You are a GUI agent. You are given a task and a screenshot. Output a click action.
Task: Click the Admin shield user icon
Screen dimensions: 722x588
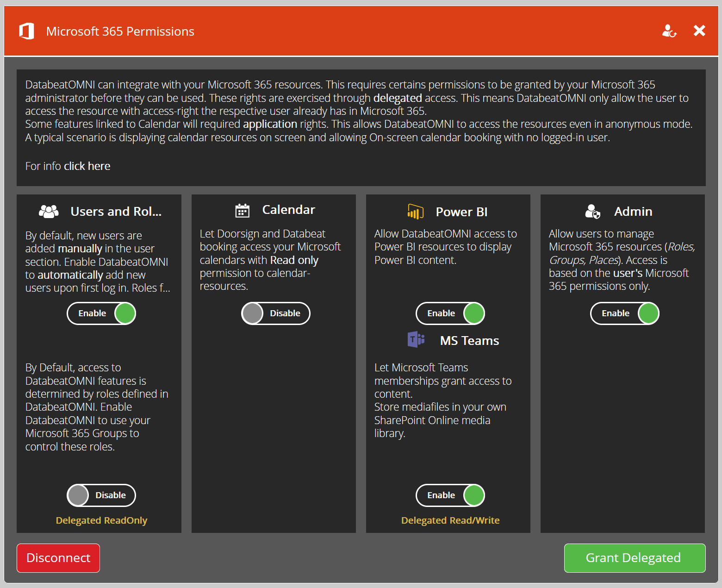pyautogui.click(x=592, y=211)
